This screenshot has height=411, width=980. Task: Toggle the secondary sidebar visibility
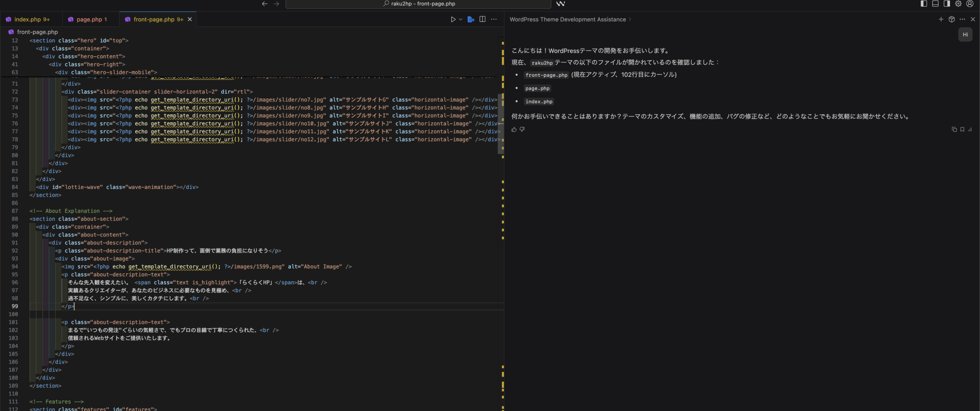pos(947,4)
